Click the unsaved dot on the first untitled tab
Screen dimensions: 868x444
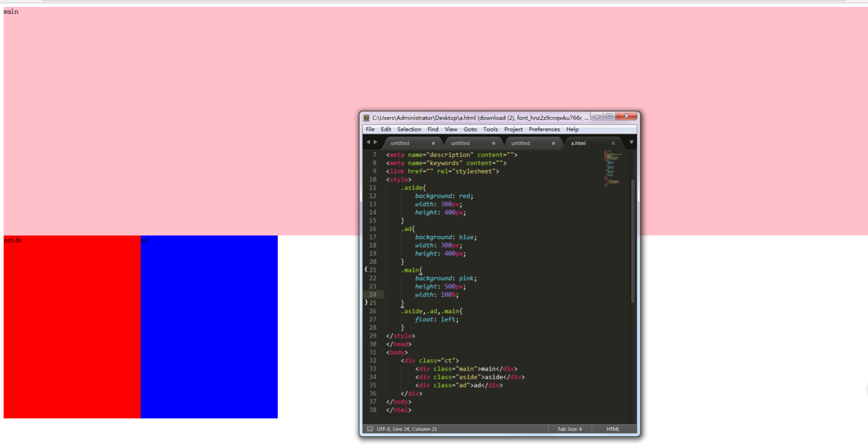433,144
